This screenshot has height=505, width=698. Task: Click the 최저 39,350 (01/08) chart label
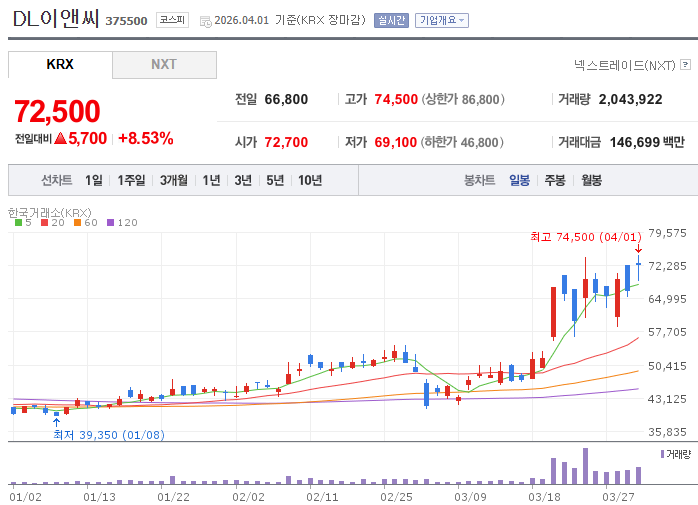click(109, 435)
